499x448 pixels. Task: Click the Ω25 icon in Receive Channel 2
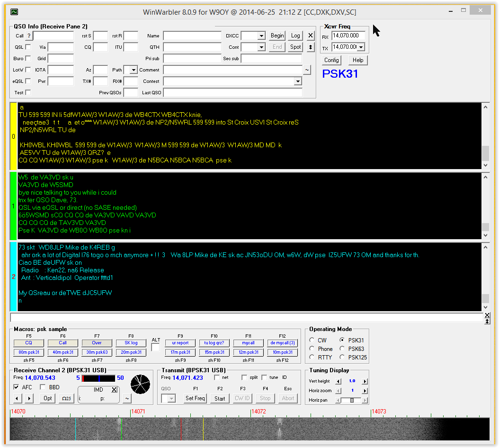pyautogui.click(x=66, y=398)
